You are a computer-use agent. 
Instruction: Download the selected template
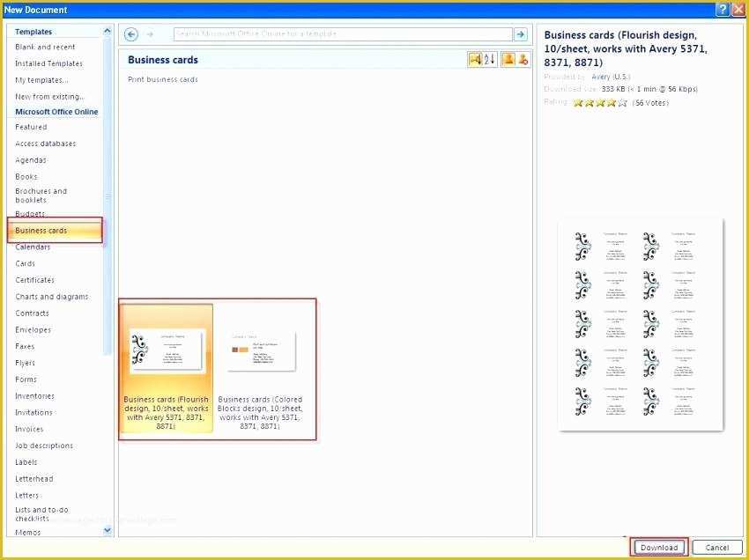659,547
